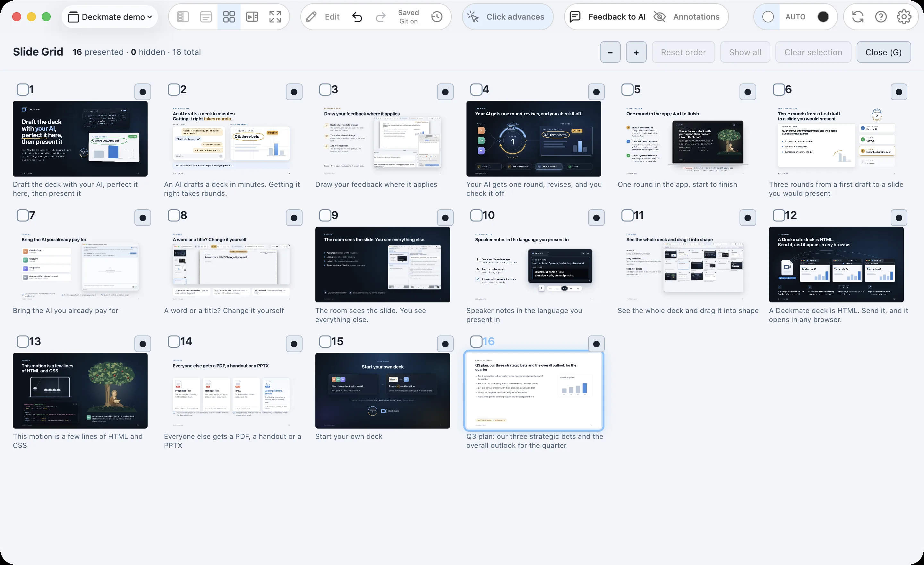Viewport: 924px width, 565px height.
Task: Open help question mark icon
Action: coord(881,17)
